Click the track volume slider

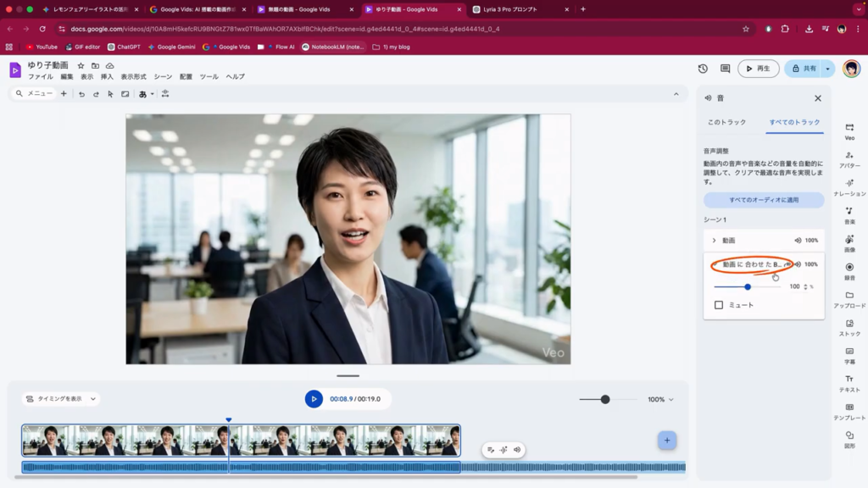tap(747, 286)
